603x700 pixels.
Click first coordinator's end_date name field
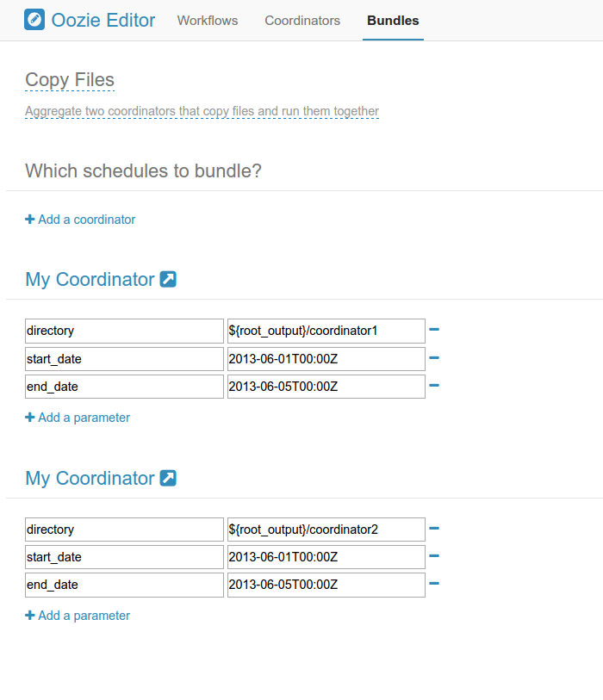pyautogui.click(x=124, y=387)
